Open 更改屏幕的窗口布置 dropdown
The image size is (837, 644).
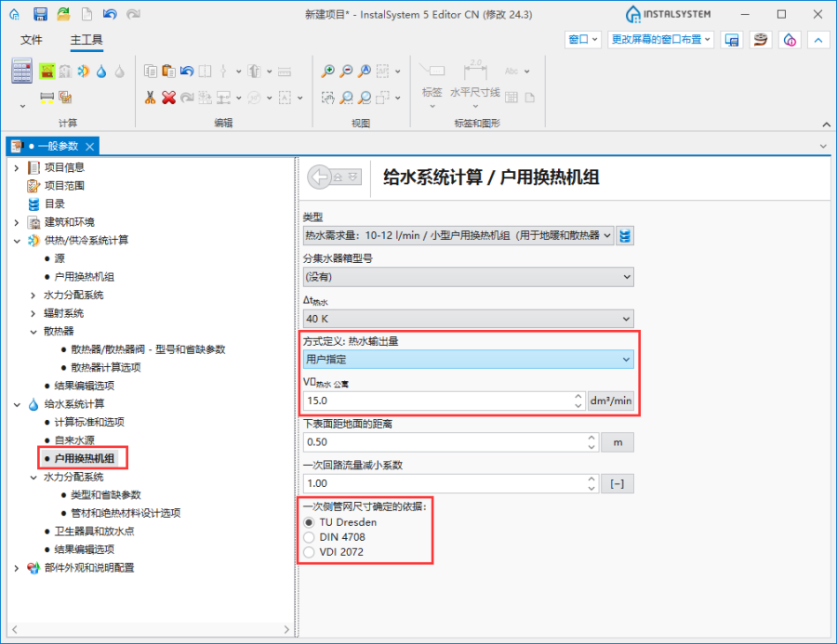(660, 39)
